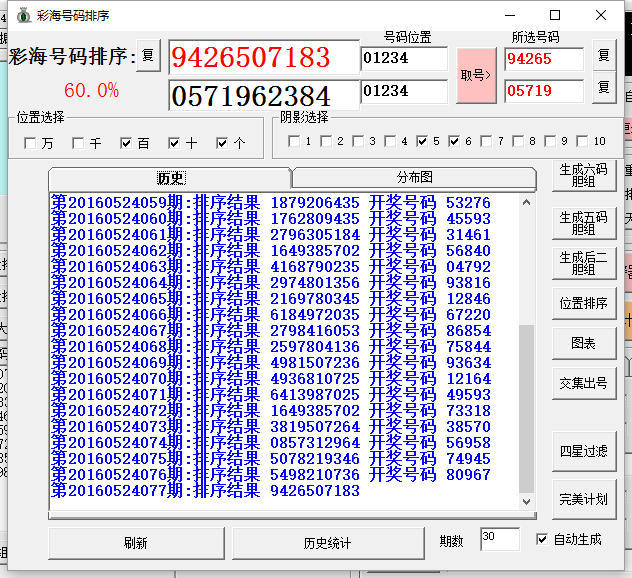Switch to the 分布图 tab

(x=414, y=178)
